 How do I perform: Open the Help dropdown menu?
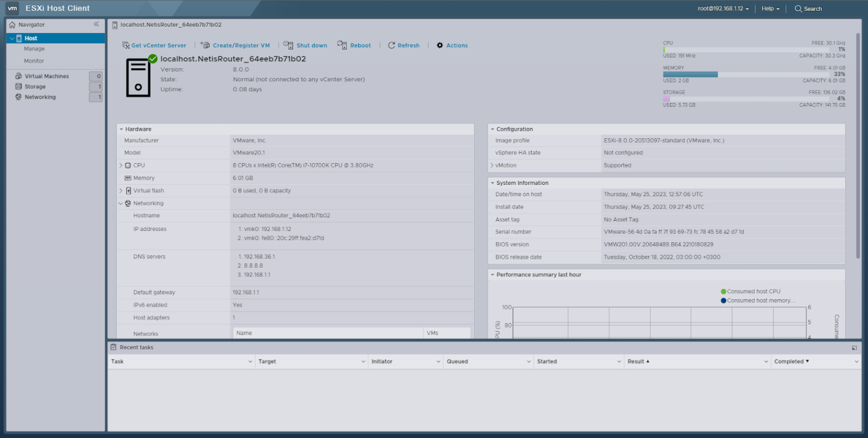771,9
